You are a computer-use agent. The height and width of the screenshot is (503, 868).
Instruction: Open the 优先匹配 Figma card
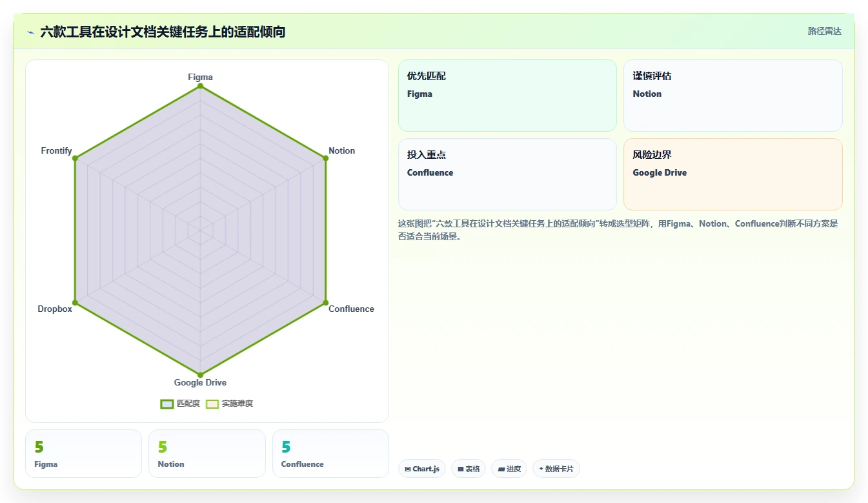(x=507, y=96)
